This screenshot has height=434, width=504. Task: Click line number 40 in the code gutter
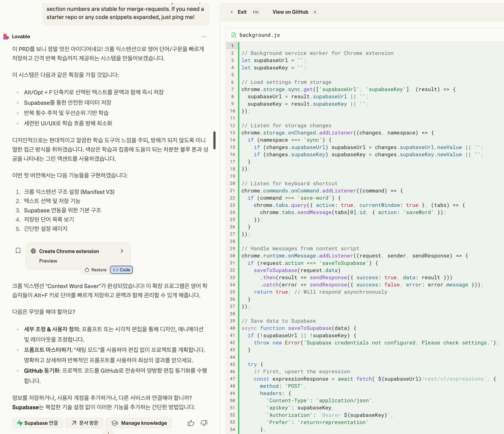coord(233,328)
